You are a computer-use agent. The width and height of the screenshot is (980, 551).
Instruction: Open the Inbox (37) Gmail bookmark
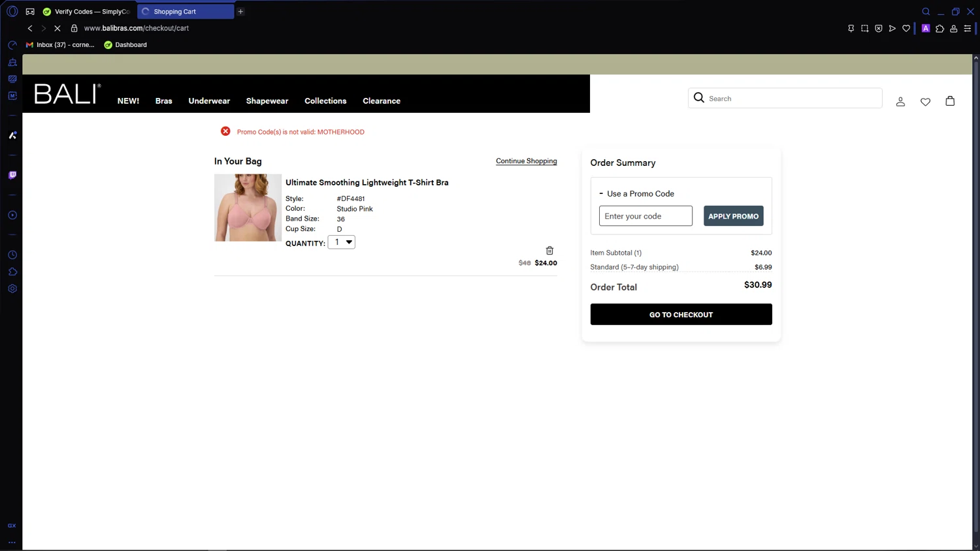(60, 45)
